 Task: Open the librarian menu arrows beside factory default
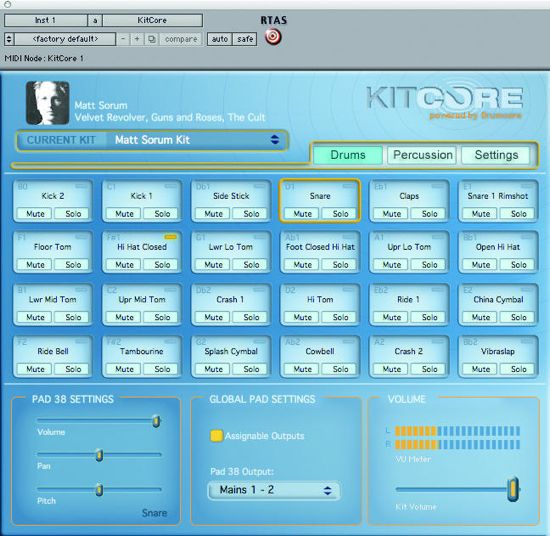(9, 39)
